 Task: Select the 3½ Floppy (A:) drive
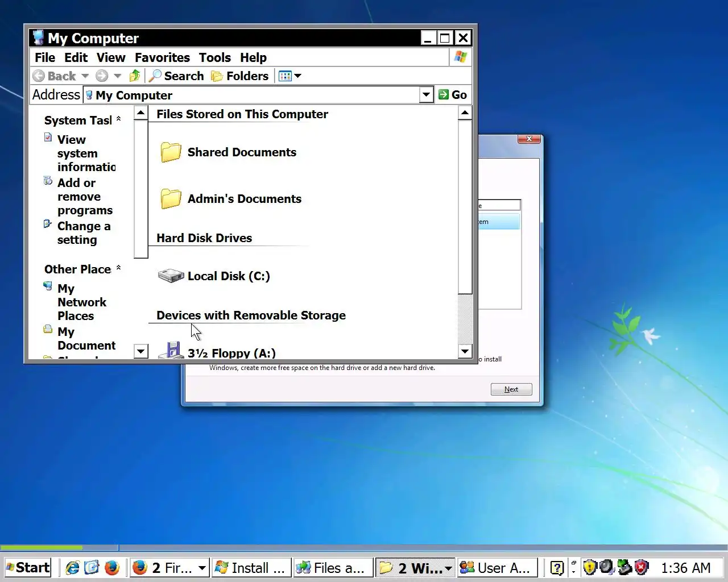pos(217,351)
